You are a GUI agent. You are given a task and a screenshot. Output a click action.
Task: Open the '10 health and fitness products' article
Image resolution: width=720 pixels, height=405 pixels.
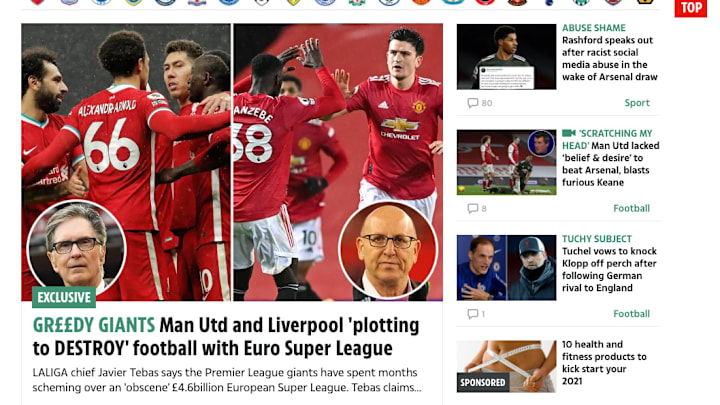[x=604, y=363]
